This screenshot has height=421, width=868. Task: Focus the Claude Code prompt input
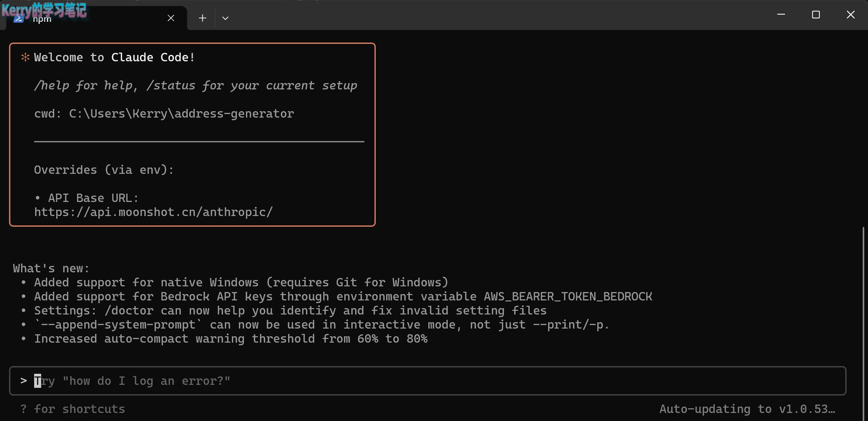click(x=428, y=381)
